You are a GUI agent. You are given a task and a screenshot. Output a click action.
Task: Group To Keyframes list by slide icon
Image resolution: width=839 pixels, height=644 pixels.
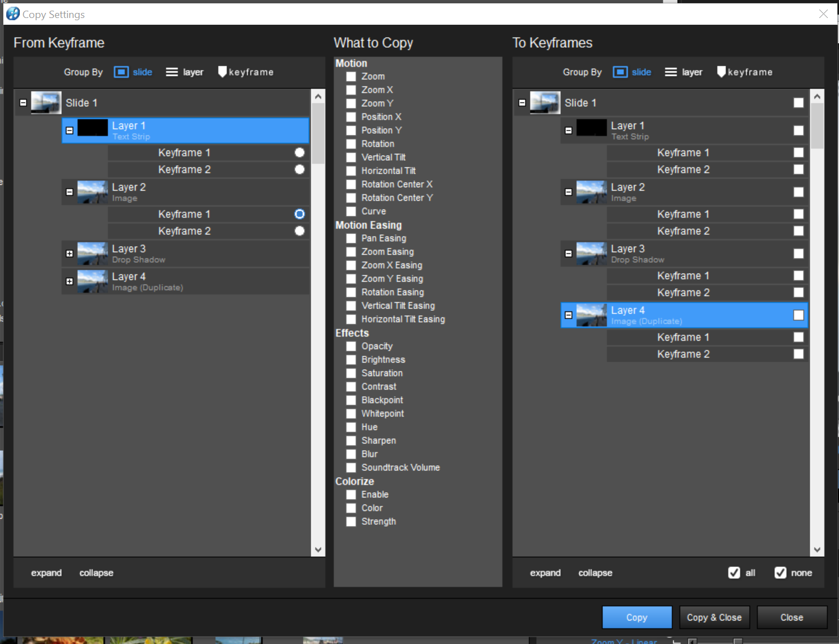coord(620,72)
